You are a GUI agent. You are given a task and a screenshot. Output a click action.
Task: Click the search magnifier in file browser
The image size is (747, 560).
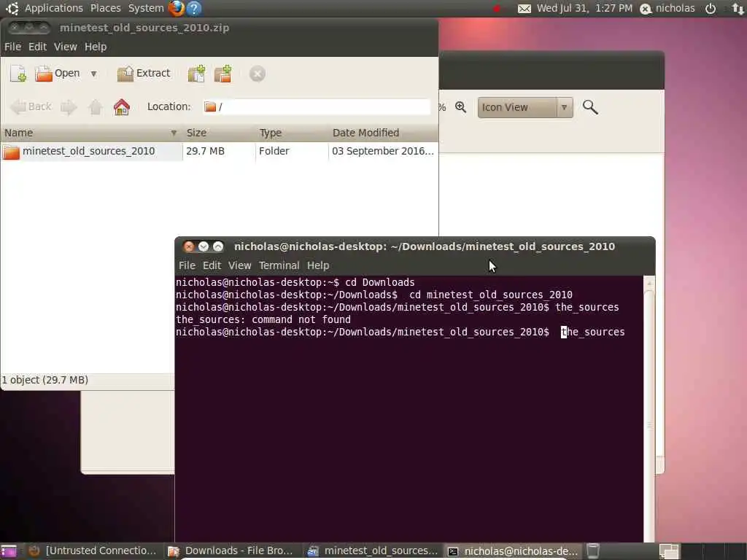point(589,107)
